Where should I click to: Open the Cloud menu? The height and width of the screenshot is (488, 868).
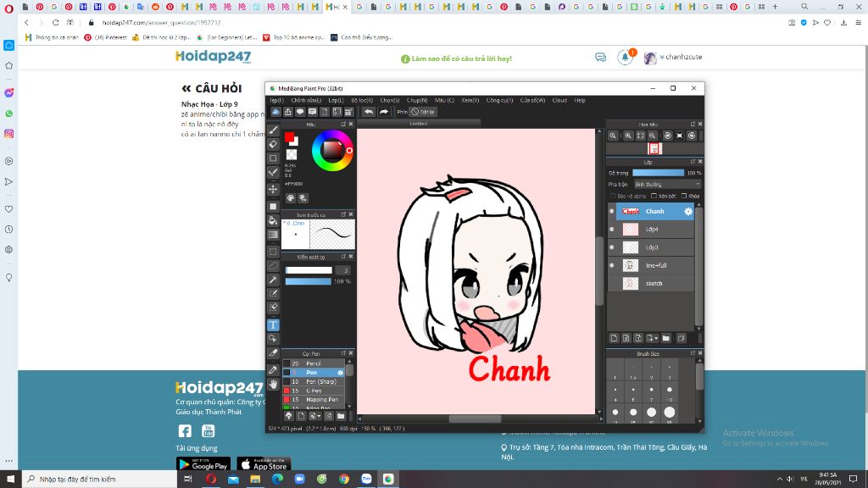point(559,100)
